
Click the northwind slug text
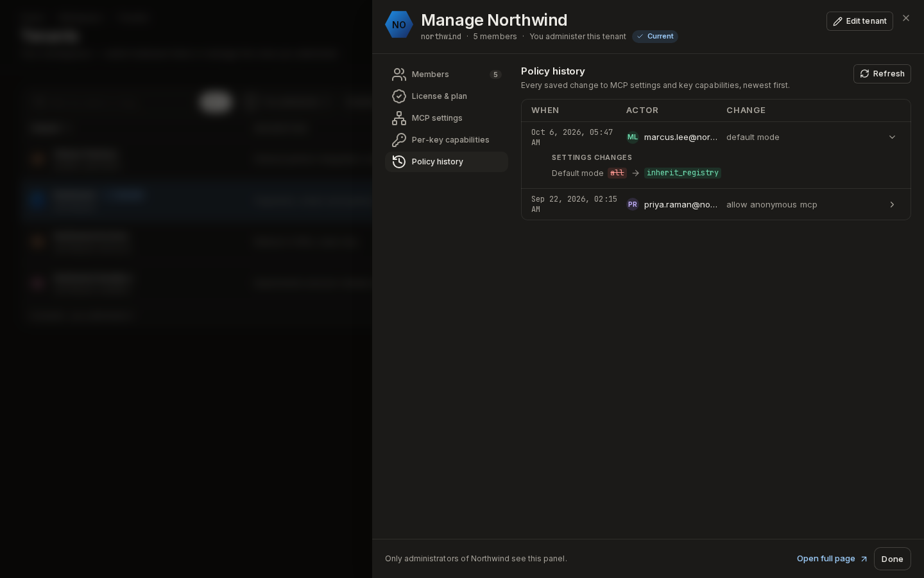point(441,37)
